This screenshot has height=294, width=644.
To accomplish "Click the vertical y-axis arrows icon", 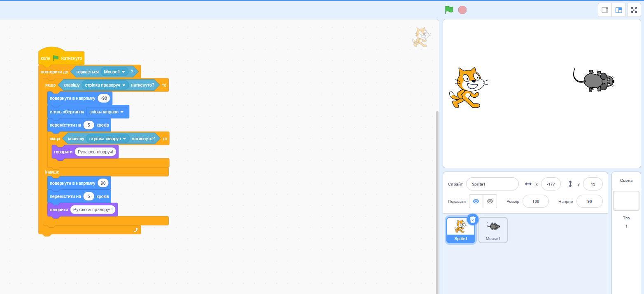I will [x=570, y=184].
